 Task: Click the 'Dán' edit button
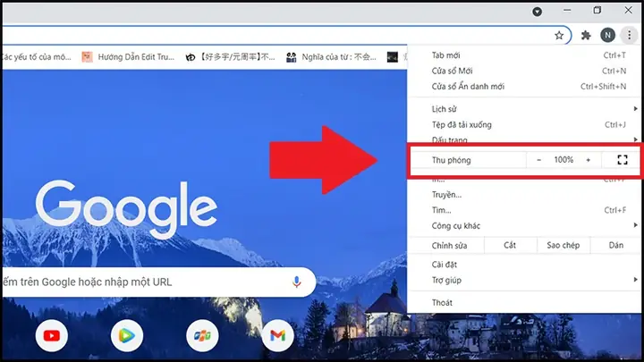(x=615, y=245)
